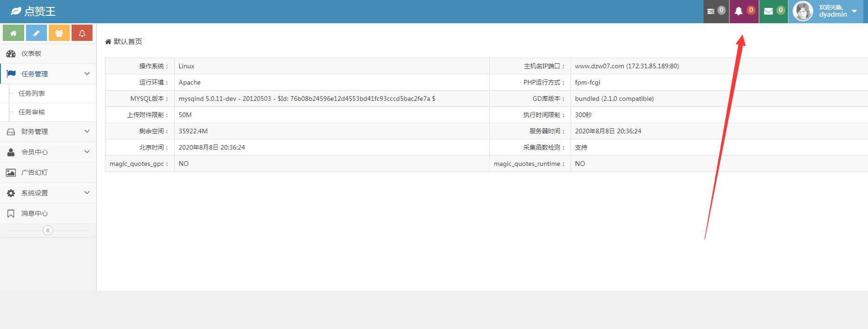Click the orange users group shortcut icon
868x329 pixels.
click(x=59, y=33)
